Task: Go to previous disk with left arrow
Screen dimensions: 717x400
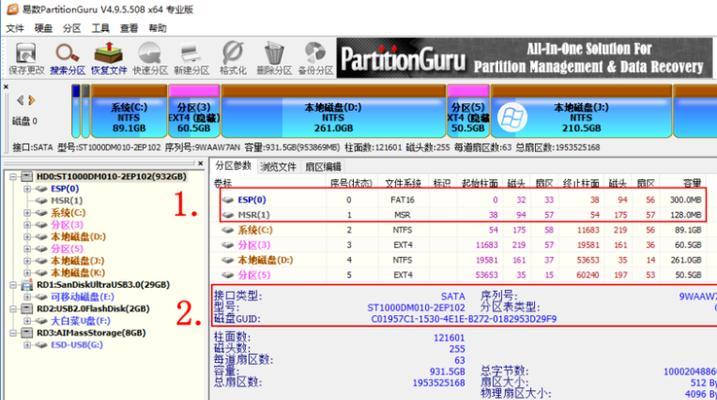Action: click(x=20, y=100)
